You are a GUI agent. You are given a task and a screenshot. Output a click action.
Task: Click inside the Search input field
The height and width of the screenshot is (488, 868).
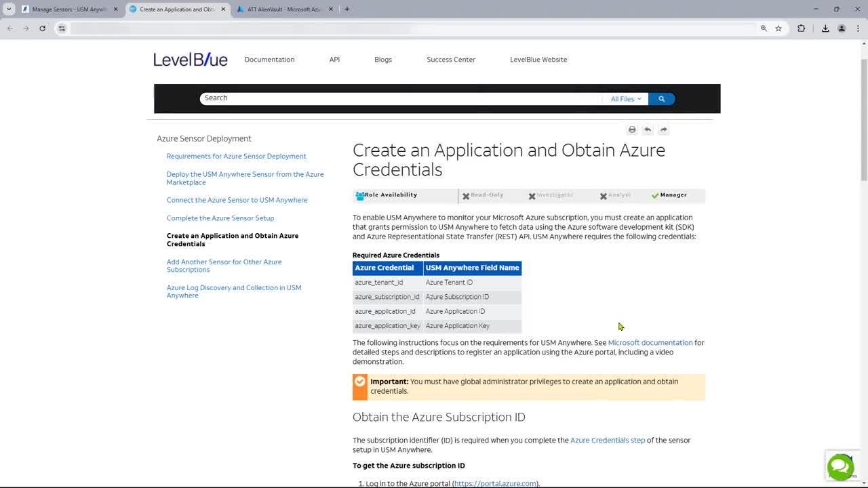point(400,98)
